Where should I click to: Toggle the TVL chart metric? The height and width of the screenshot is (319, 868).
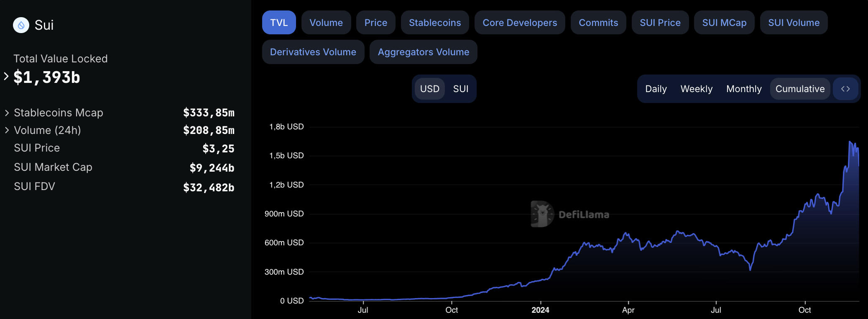279,23
